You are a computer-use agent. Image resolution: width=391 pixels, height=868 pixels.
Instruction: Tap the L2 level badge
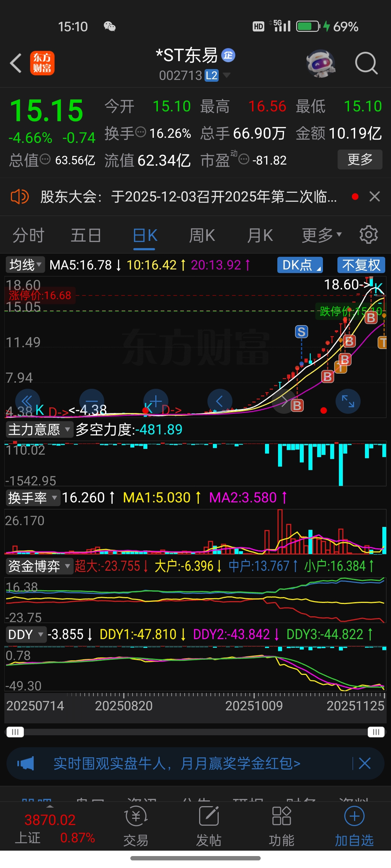(211, 75)
